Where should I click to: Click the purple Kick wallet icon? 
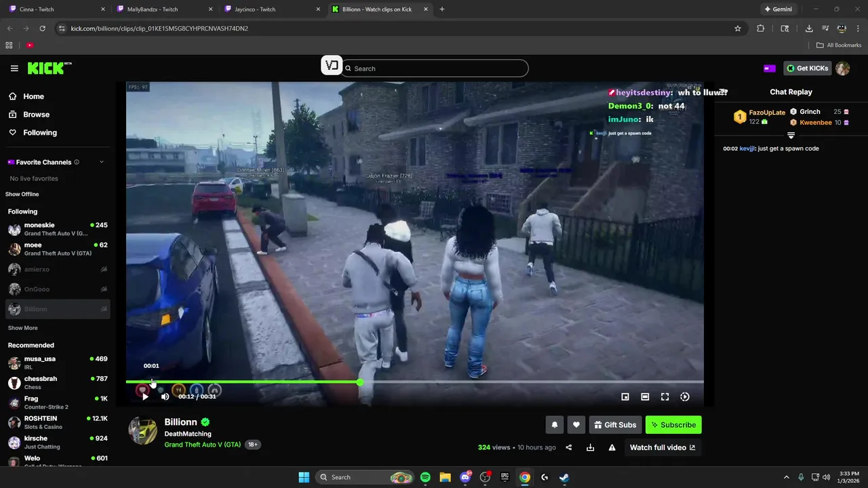770,68
